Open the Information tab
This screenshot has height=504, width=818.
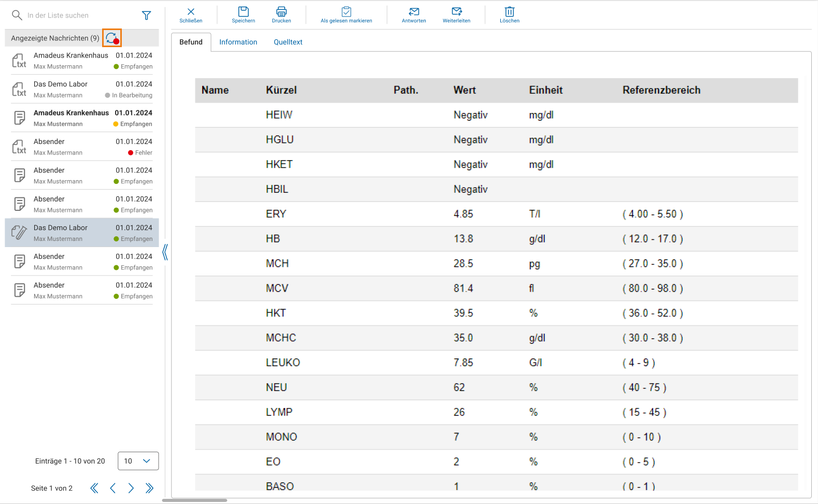[x=238, y=42]
